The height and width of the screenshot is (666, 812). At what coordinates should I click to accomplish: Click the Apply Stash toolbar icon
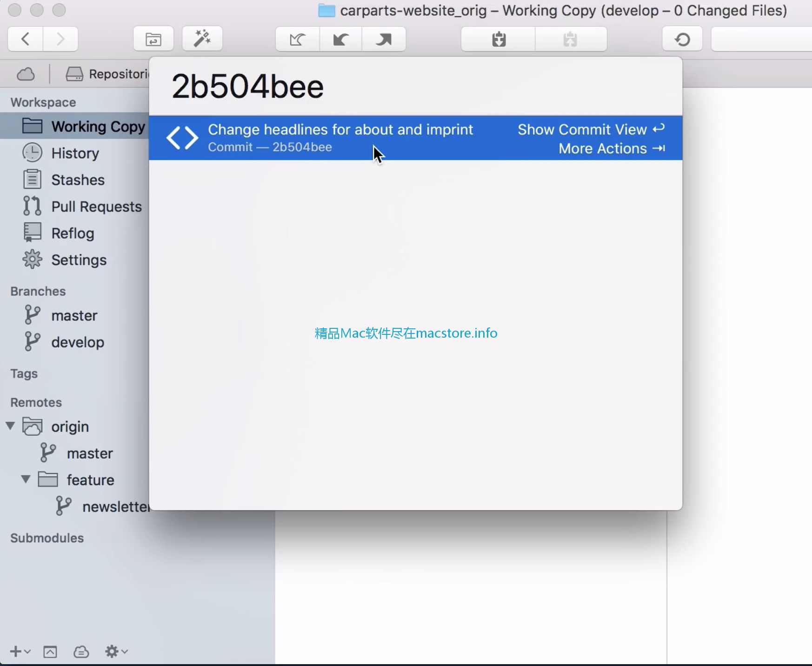coord(571,39)
